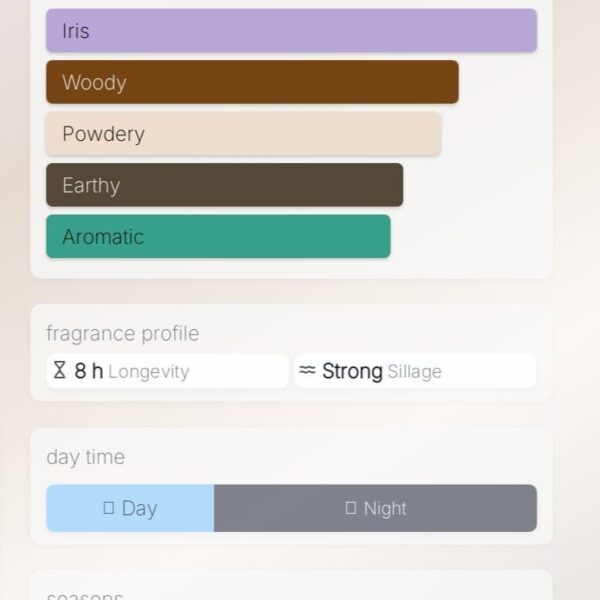This screenshot has width=600, height=600.
Task: Click the wavy sillage icon
Action: (x=307, y=371)
